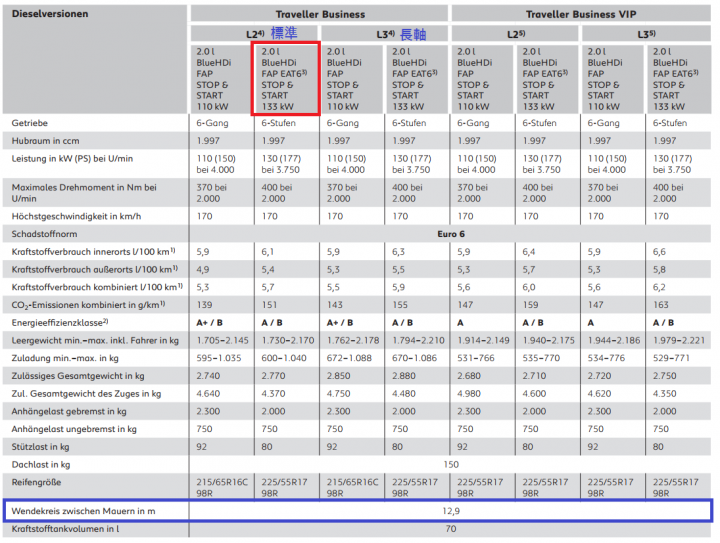This screenshot has width=720, height=543.
Task: Select the Zuladung value 531–766
Action: pyautogui.click(x=476, y=358)
